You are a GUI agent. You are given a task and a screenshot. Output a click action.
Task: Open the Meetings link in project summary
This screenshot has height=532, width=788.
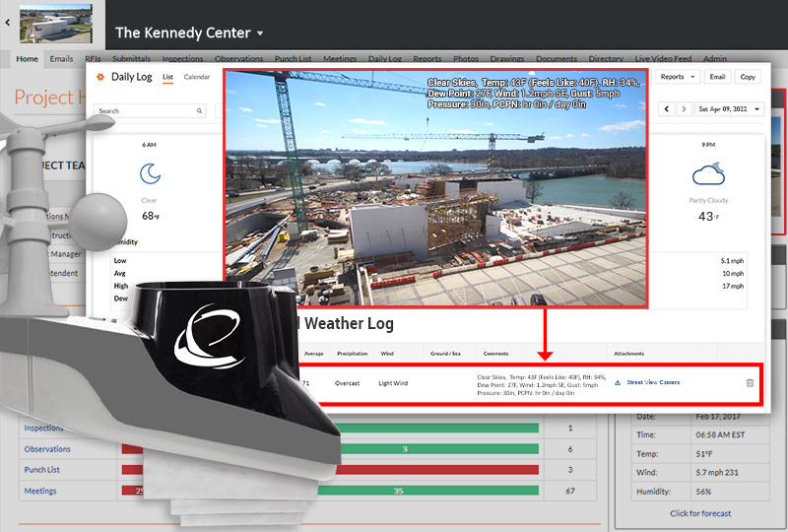click(x=40, y=491)
